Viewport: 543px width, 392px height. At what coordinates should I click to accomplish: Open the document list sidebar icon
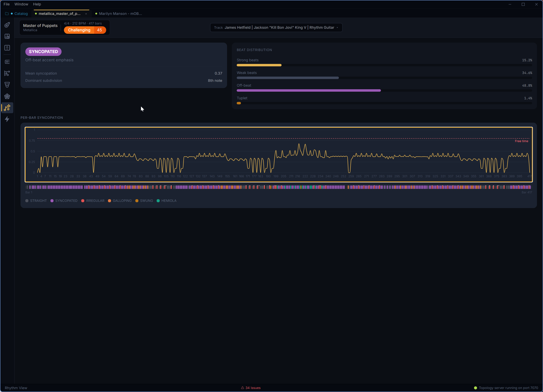[x=7, y=48]
